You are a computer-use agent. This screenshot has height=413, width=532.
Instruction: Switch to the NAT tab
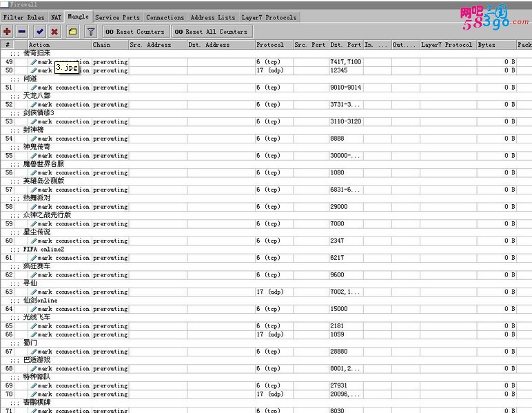tap(56, 17)
